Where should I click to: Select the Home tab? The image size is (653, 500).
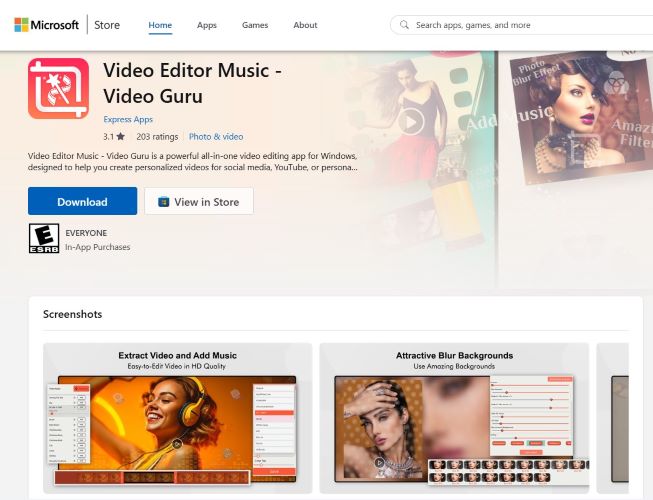coord(160,25)
